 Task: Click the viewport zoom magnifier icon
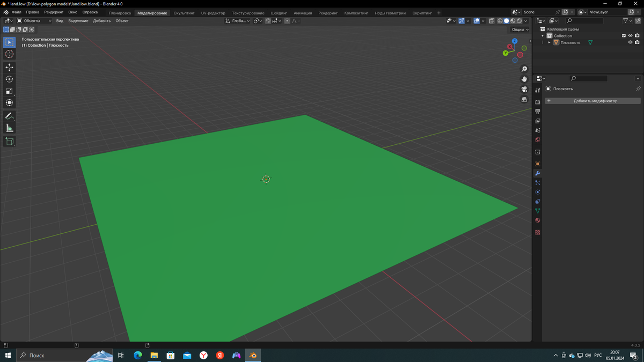pos(524,69)
